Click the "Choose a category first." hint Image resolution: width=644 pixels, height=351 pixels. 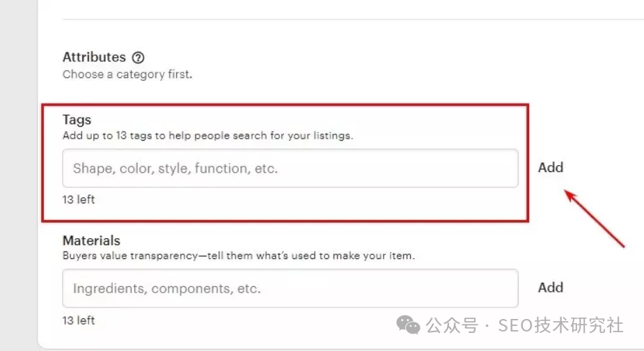[x=127, y=74]
